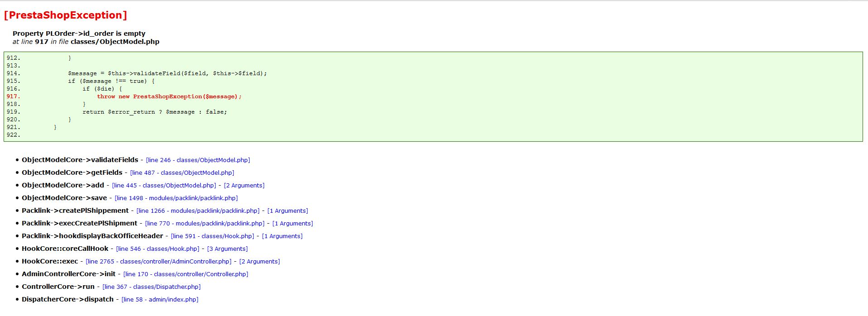868x316 pixels.
Task: Select the 'if ($message !== true)' code line
Action: (x=111, y=81)
